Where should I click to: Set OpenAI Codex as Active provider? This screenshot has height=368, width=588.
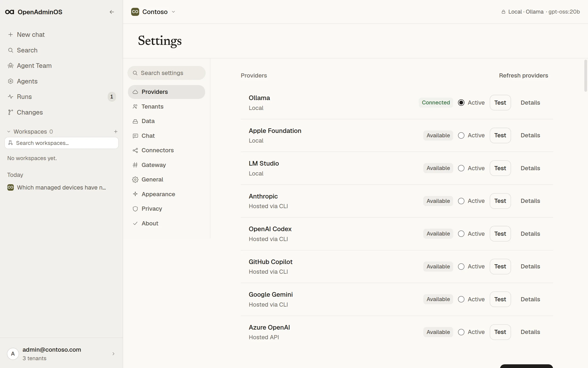[x=461, y=234]
